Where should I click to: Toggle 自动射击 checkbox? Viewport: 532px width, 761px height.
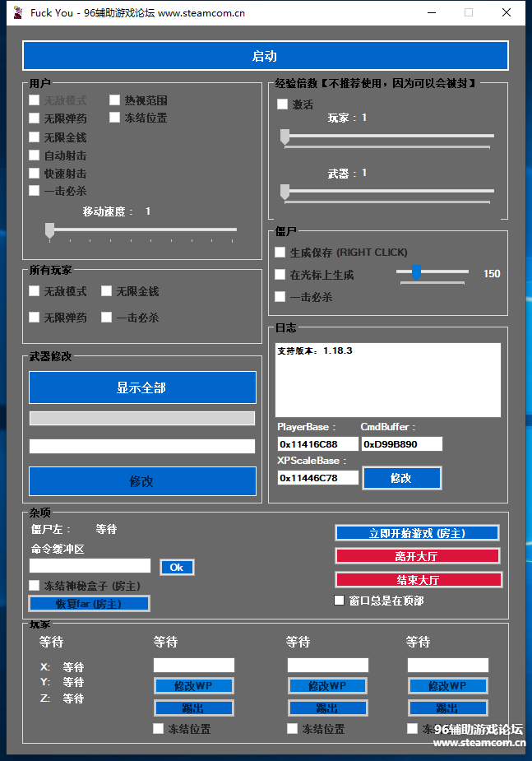(35, 155)
